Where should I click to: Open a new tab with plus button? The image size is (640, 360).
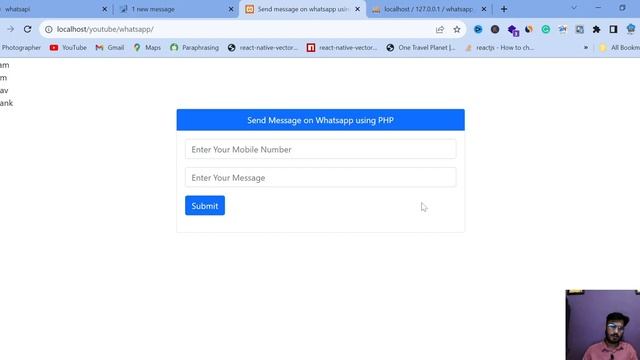click(x=504, y=9)
